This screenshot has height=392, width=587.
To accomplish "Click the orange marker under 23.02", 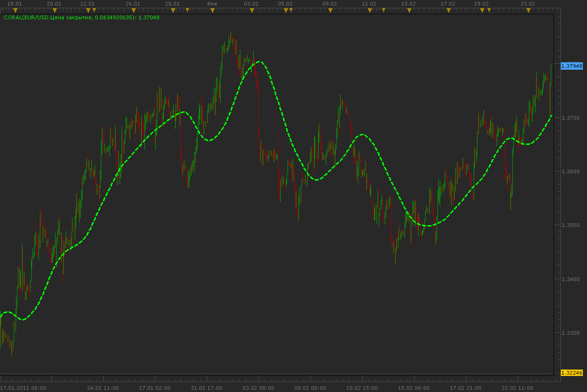I will pyautogui.click(x=528, y=10).
